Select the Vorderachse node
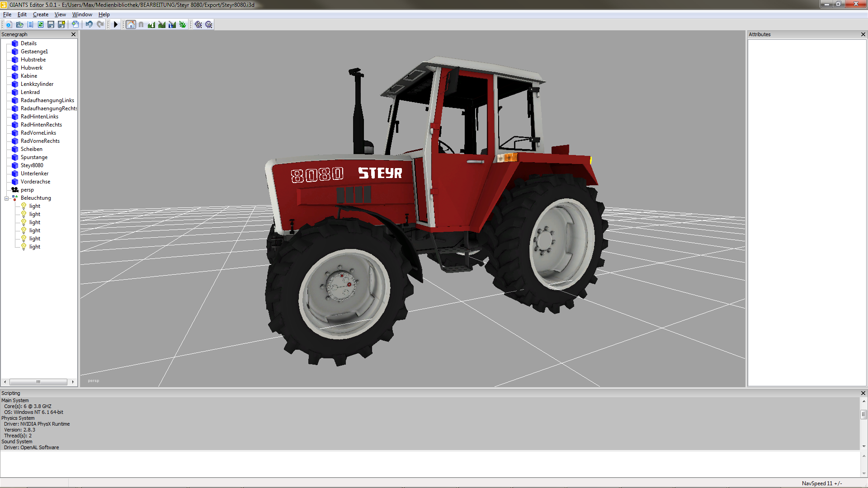Screen dimensions: 868x488 [x=35, y=182]
